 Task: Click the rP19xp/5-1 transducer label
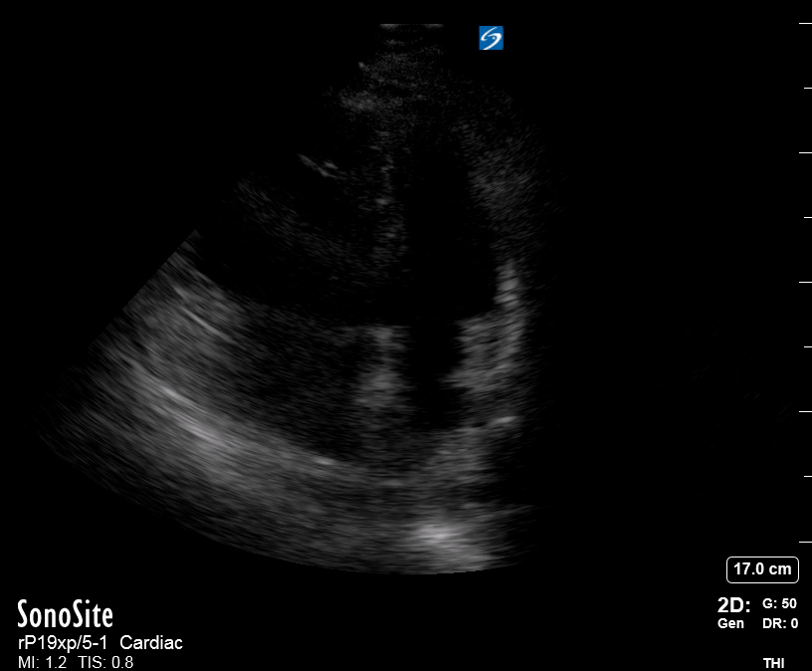click(63, 643)
